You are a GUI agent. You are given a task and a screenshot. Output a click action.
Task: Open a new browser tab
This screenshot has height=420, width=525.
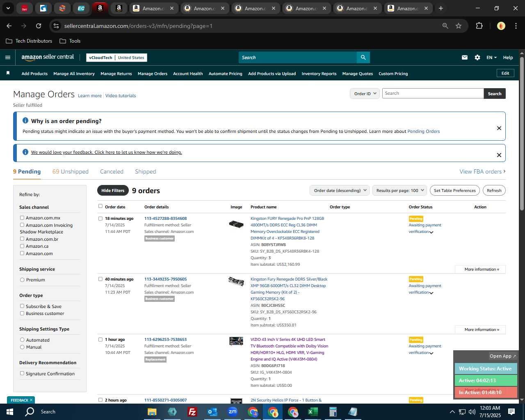[441, 8]
